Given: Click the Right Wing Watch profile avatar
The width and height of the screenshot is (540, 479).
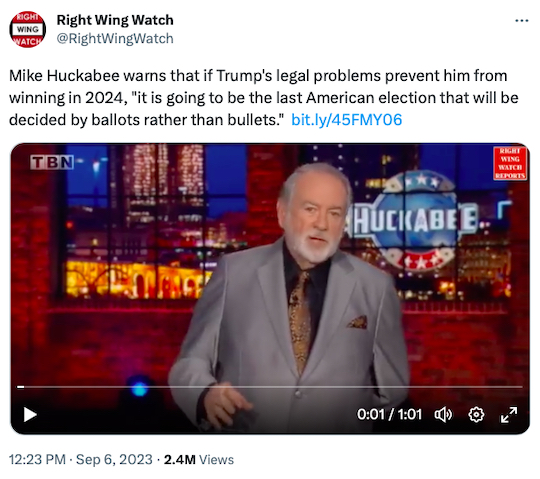Looking at the screenshot, I should (28, 29).
